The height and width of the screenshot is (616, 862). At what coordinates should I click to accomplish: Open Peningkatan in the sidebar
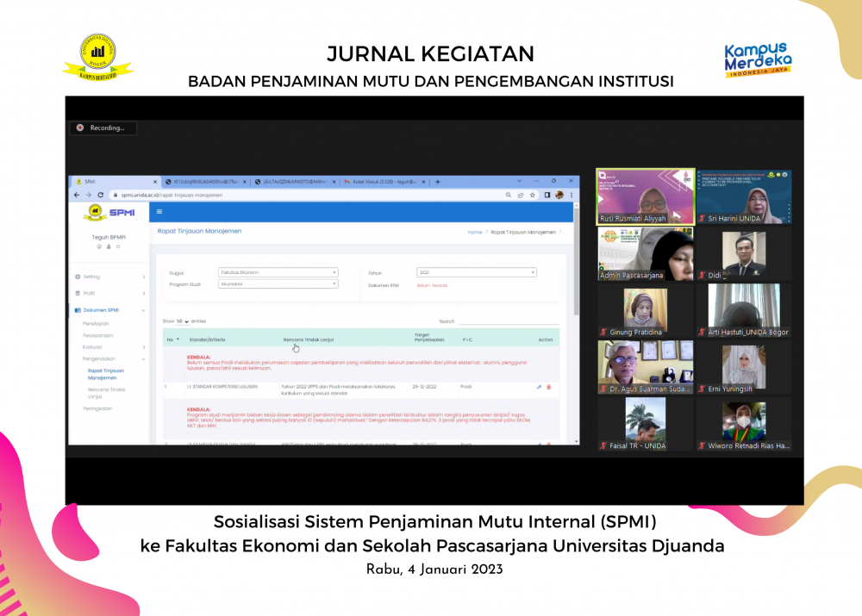pos(97,409)
